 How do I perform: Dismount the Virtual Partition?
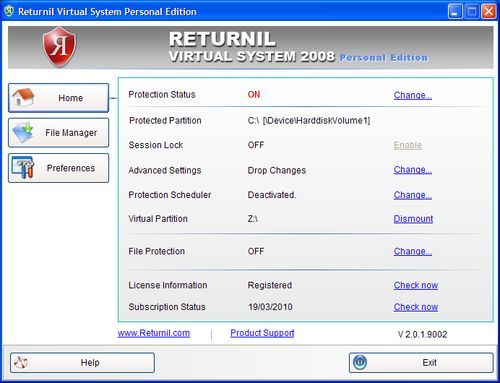(x=413, y=219)
